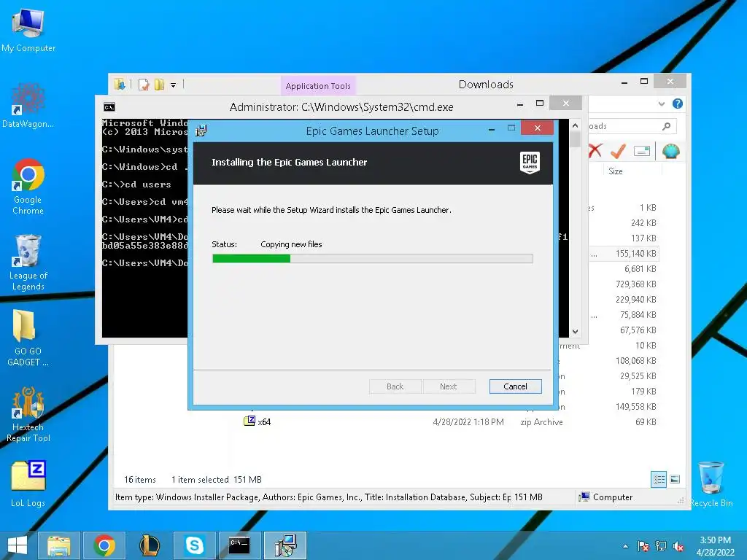Click muted volume tray icon
The width and height of the screenshot is (747, 560).
point(678,546)
